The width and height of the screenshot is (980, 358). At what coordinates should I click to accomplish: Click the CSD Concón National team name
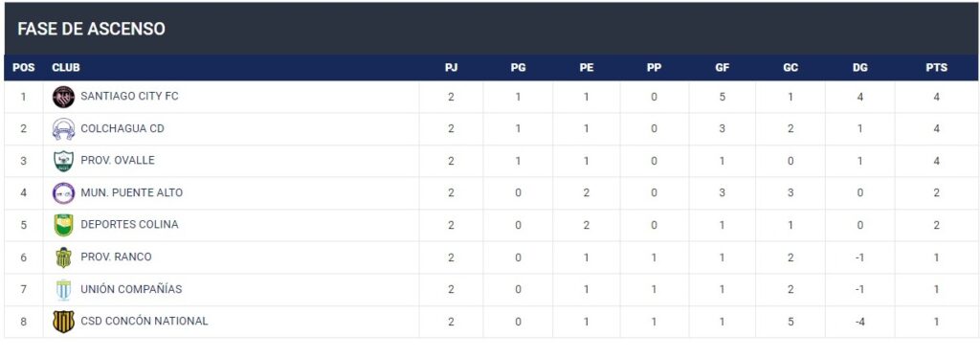click(145, 321)
